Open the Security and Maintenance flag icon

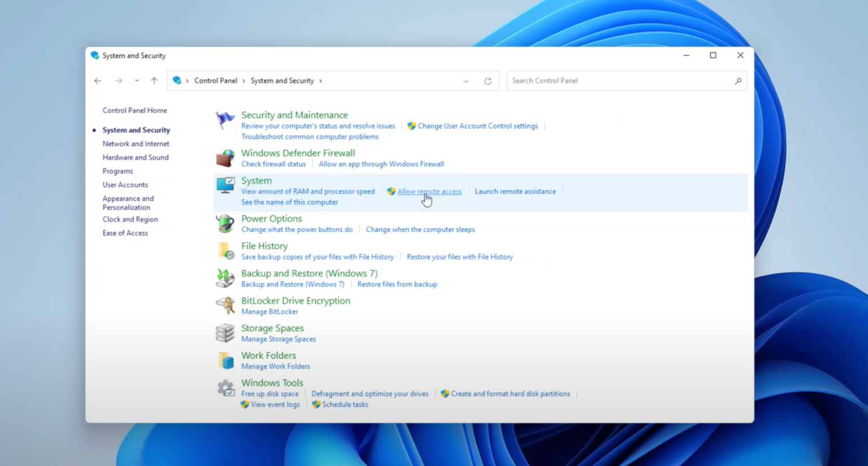point(225,119)
